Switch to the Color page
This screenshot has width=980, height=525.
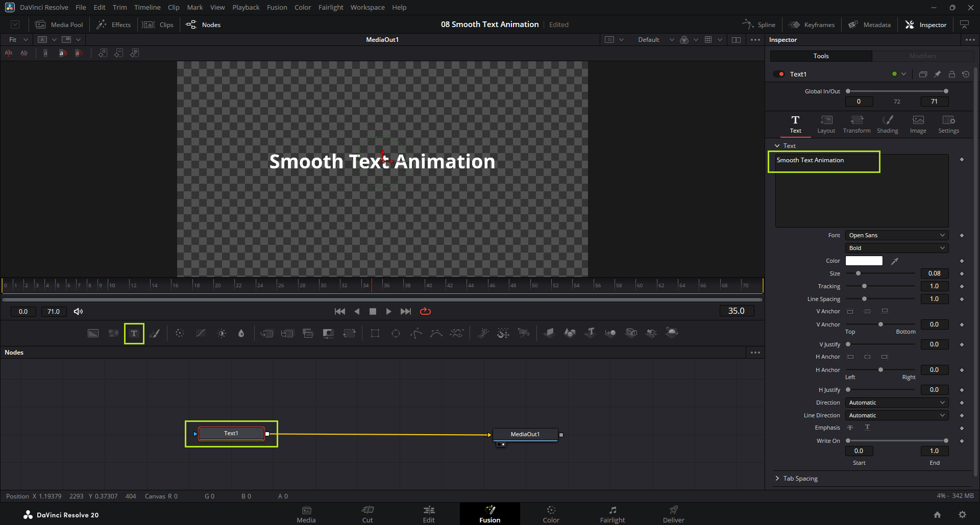coord(551,514)
